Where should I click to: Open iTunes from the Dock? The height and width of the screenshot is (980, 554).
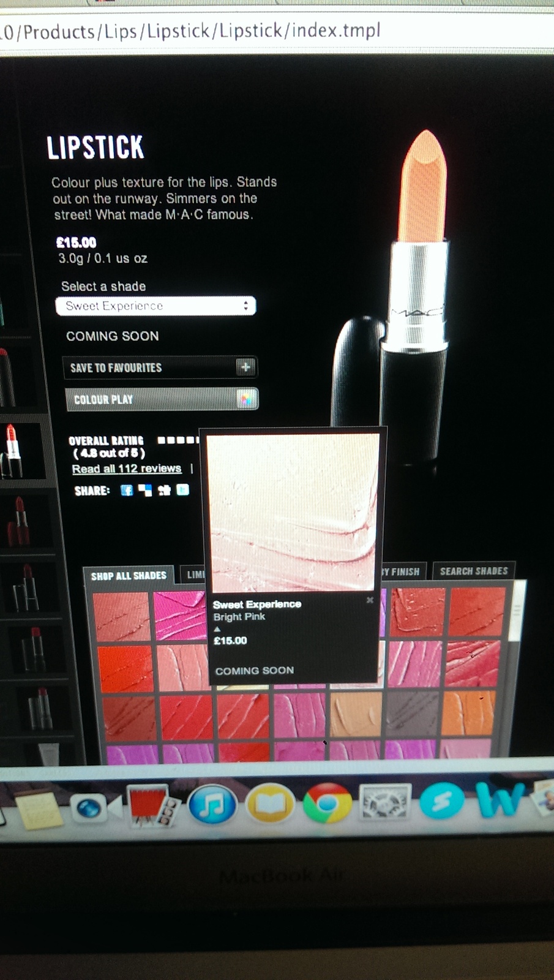(x=212, y=804)
